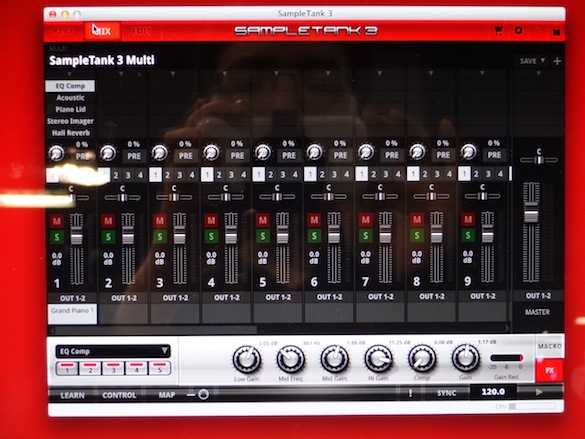The image size is (585, 439).
Task: Click channel 7 send level knob
Action: pyautogui.click(x=366, y=152)
